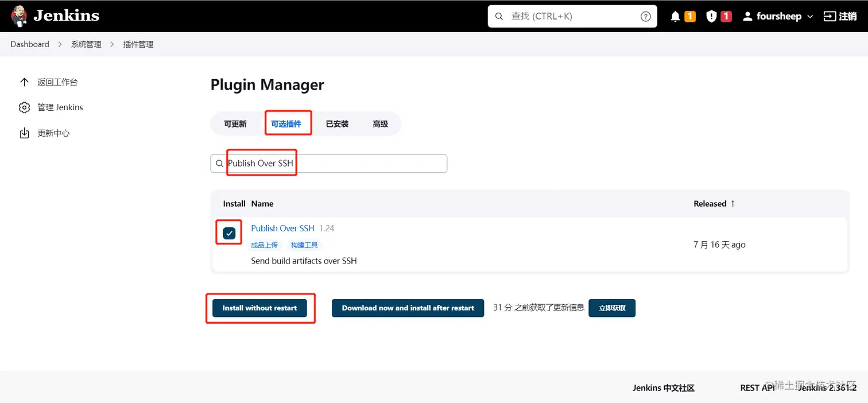Open the REST API footer link
Viewport: 868px width, 403px height.
click(757, 388)
